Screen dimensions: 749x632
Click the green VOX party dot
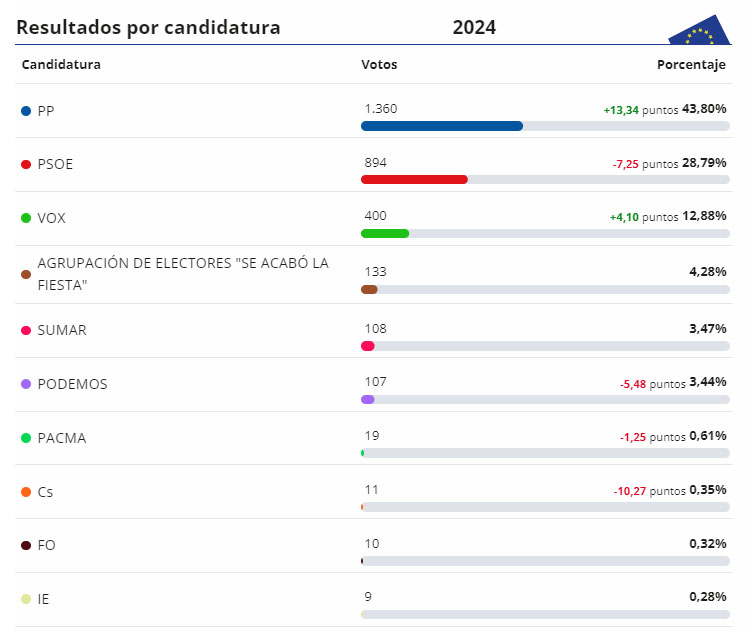[x=26, y=218]
